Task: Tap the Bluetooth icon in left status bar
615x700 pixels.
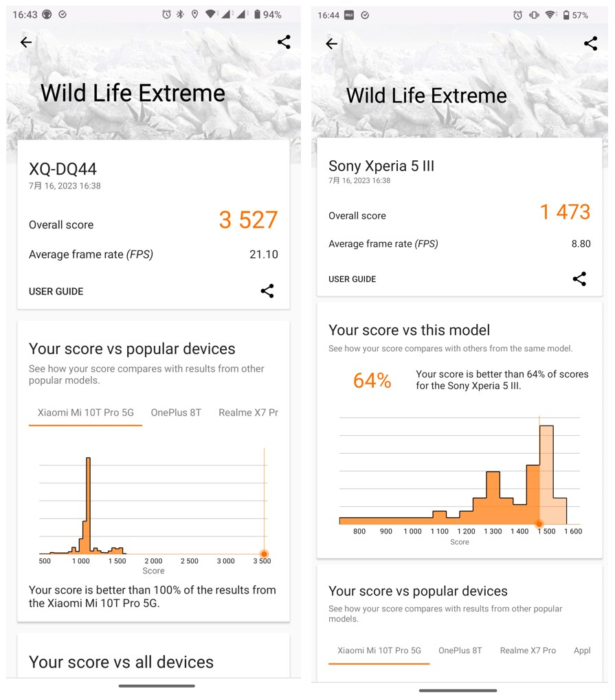Action: pos(180,14)
